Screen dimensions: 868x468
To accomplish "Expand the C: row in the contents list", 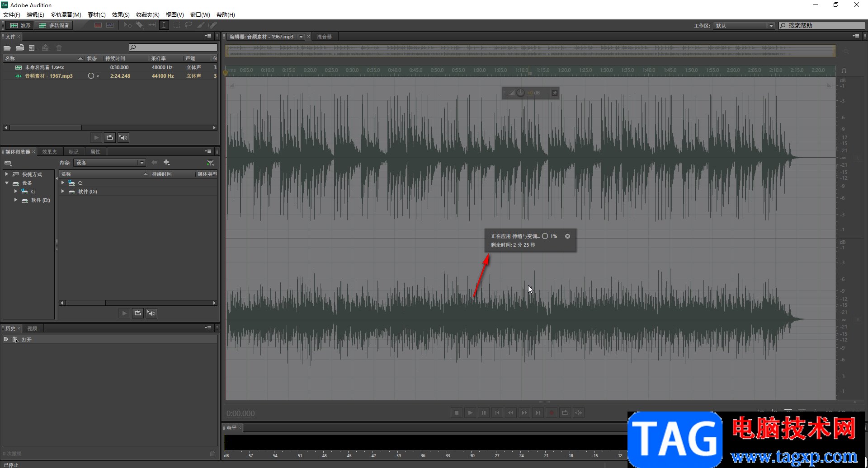I will [63, 183].
